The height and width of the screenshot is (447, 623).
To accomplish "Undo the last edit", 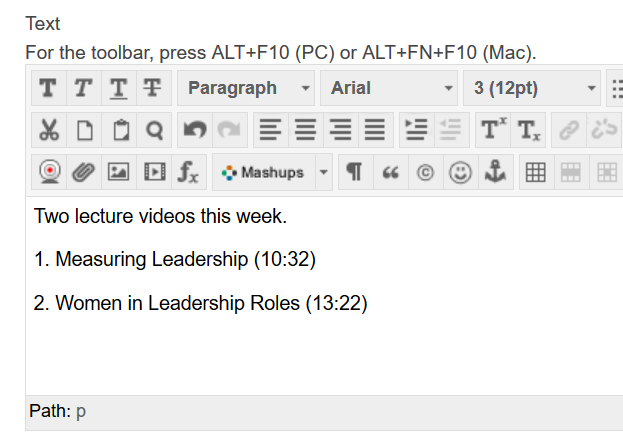I will coord(194,130).
